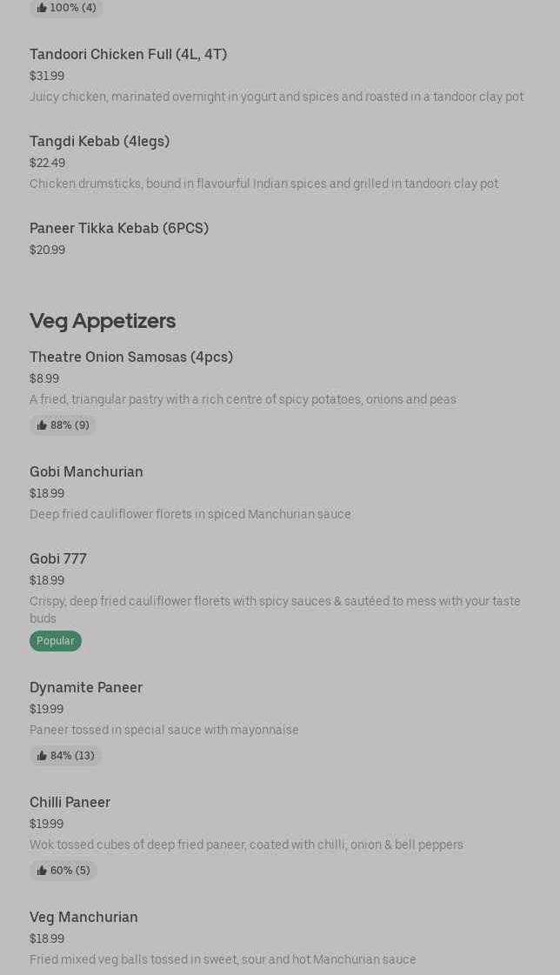The image size is (560, 975).
Task: Select the Tangdi Kebab (4legs) item
Action: 99,142
